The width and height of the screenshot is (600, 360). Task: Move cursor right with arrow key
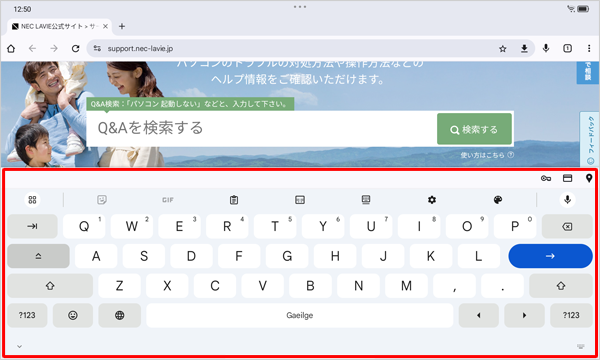(x=524, y=315)
